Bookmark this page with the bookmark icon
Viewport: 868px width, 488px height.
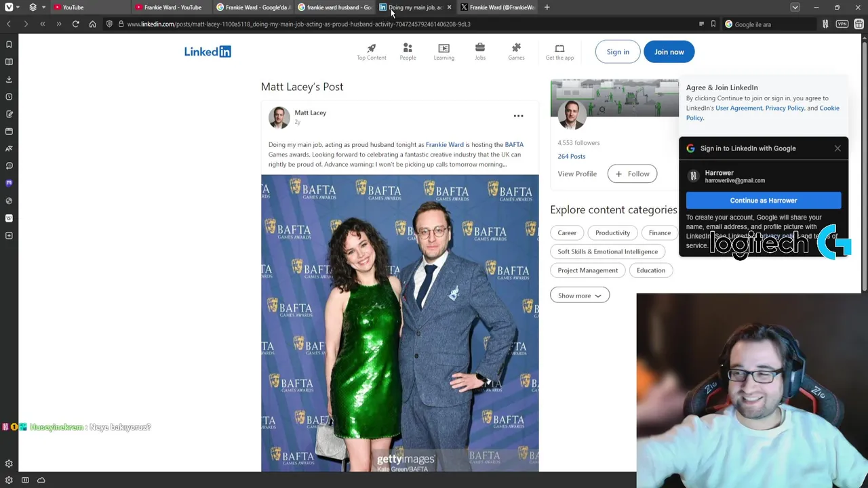(x=713, y=24)
